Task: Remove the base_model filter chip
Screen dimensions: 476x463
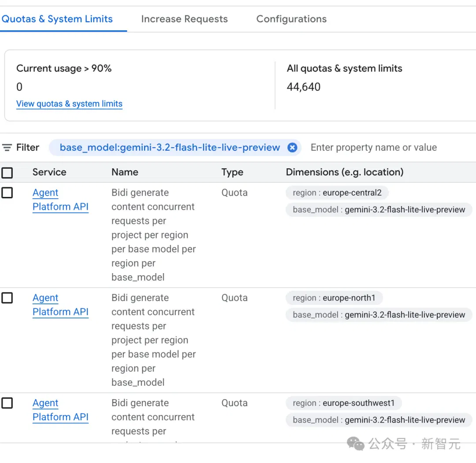Action: (292, 148)
